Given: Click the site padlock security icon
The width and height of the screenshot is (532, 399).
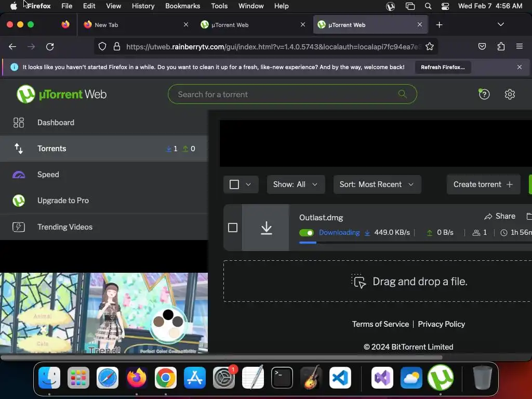Looking at the screenshot, I should [x=117, y=46].
